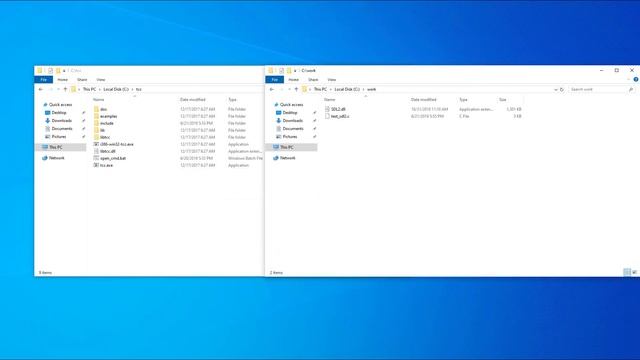Image resolution: width=640 pixels, height=360 pixels.
Task: Click the Refresh button in the work window
Action: pos(562,89)
